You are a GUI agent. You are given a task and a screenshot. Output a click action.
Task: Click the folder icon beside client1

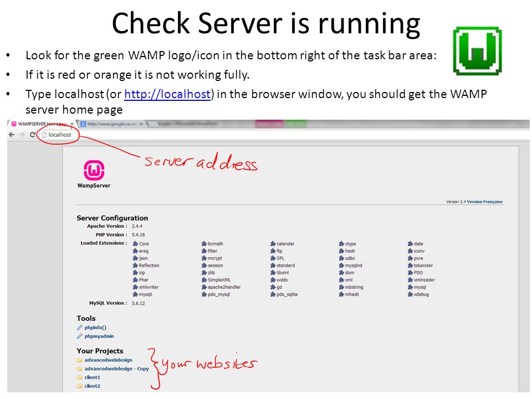[79, 377]
